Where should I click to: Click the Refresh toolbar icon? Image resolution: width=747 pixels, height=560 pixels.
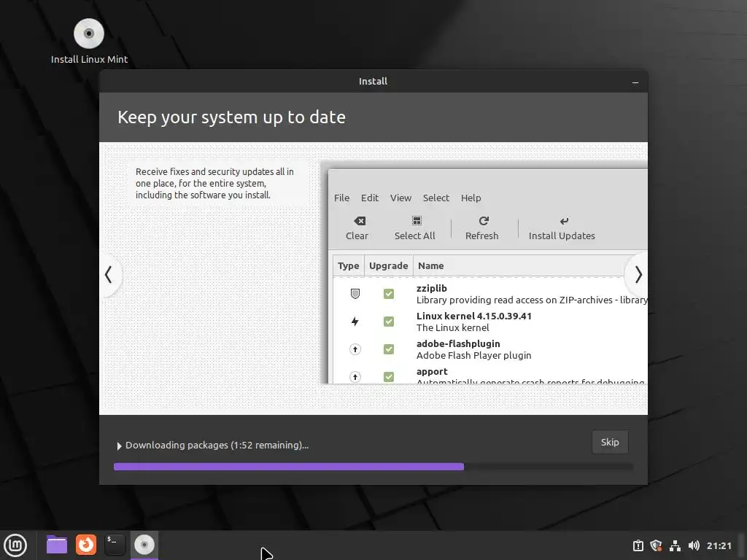pos(484,221)
